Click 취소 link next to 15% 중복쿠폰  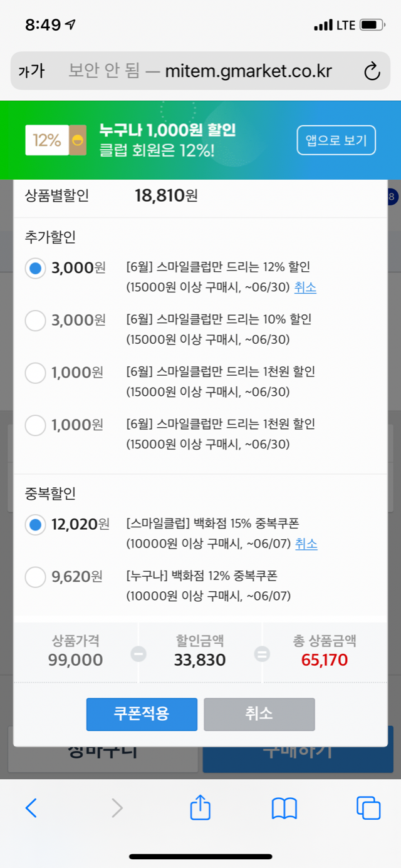306,544
